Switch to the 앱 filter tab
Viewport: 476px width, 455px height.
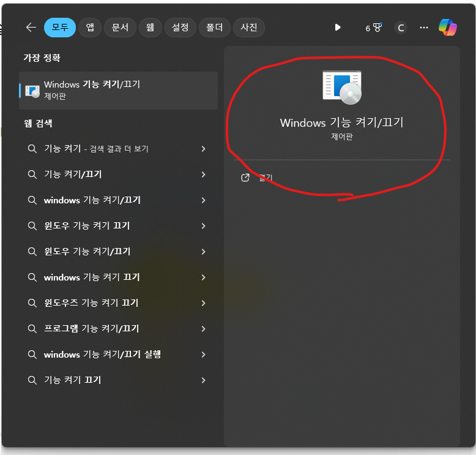pos(90,28)
